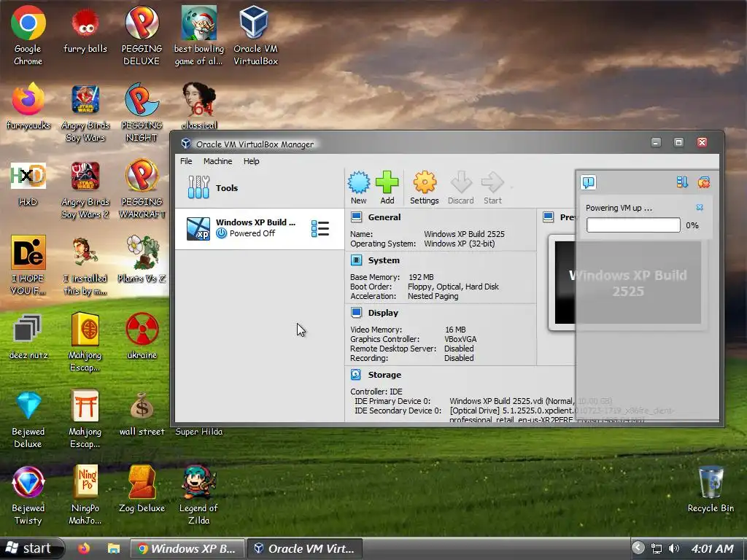The width and height of the screenshot is (747, 560).
Task: Click the notification center speech bubble icon
Action: [x=589, y=182]
